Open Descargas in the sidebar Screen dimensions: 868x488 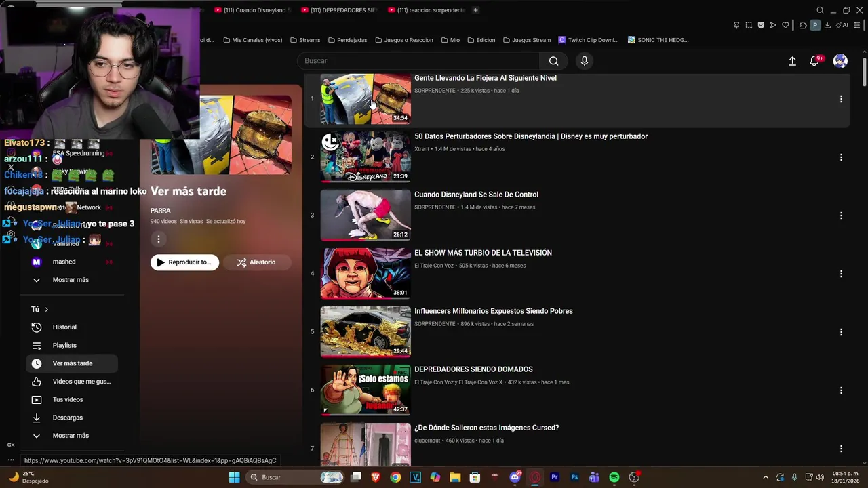(72, 418)
